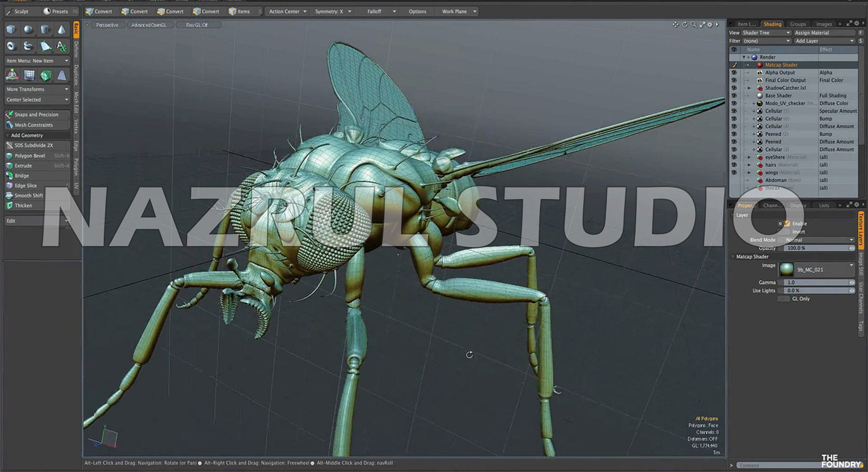Image resolution: width=868 pixels, height=472 pixels.
Task: Open the Blend Mode Normal dropdown
Action: 818,240
